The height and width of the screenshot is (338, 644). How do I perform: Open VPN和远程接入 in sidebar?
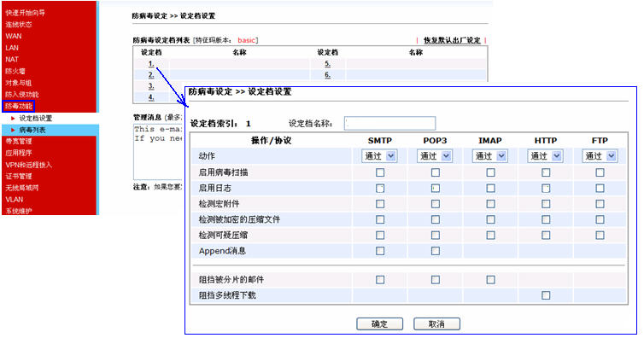tap(29, 165)
